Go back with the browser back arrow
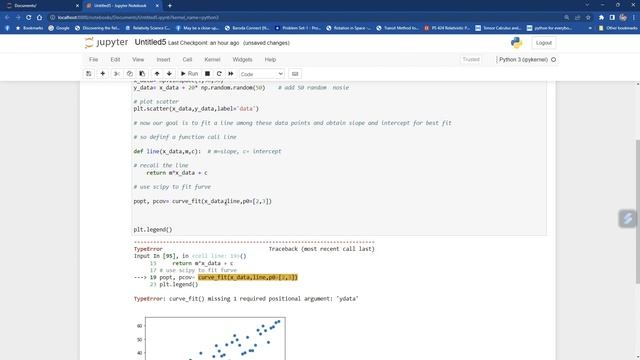The image size is (640, 360). point(7,18)
